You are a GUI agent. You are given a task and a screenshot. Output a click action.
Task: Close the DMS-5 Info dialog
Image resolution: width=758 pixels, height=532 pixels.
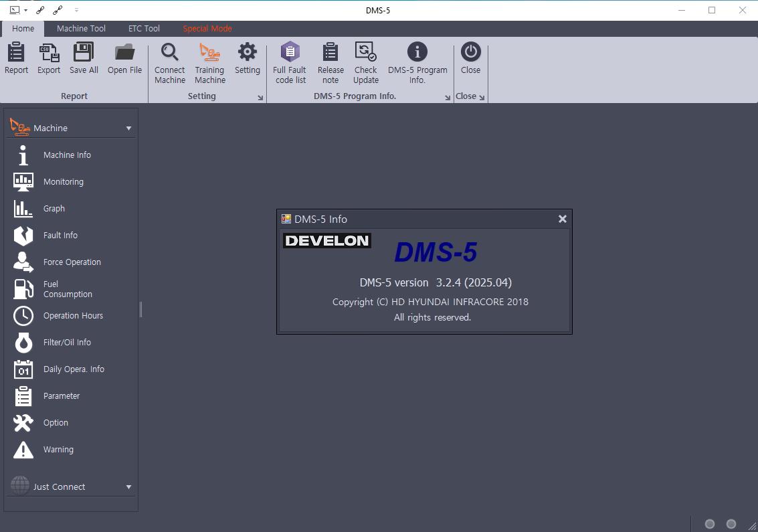point(562,219)
